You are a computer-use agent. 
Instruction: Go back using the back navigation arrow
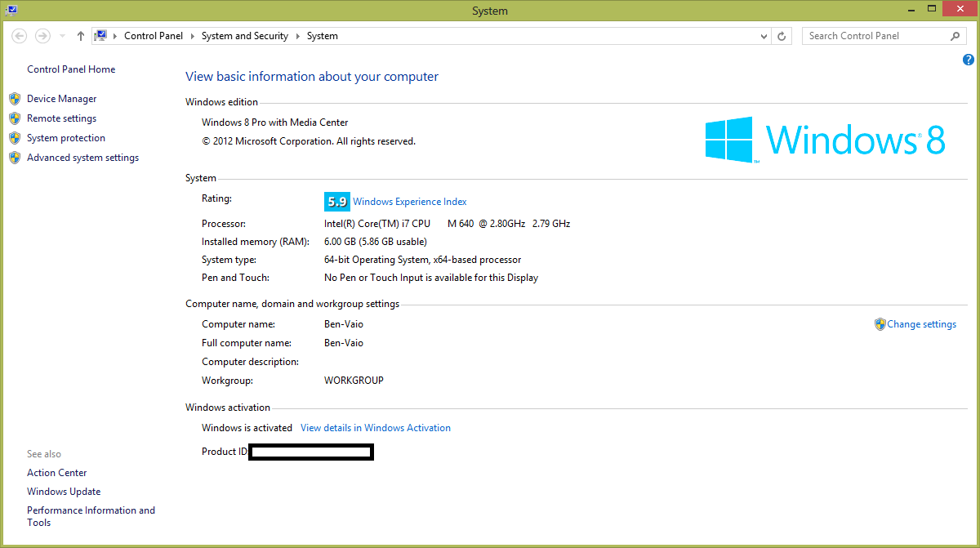[x=18, y=35]
